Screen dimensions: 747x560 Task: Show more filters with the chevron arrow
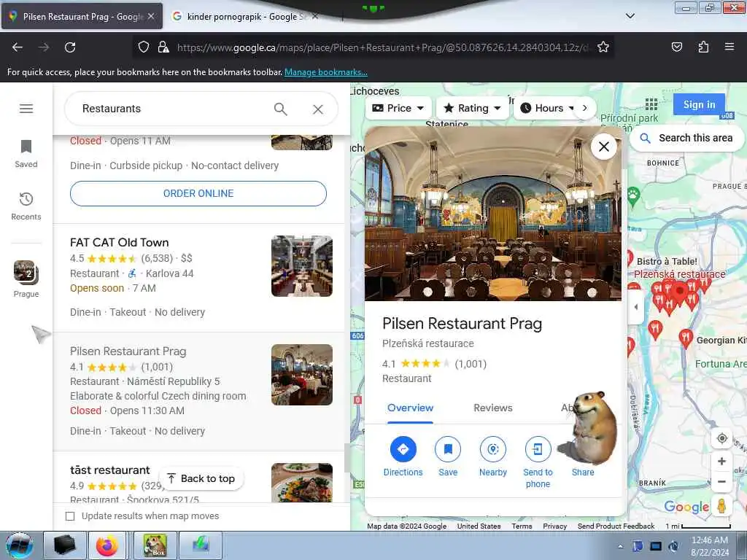[x=585, y=108]
